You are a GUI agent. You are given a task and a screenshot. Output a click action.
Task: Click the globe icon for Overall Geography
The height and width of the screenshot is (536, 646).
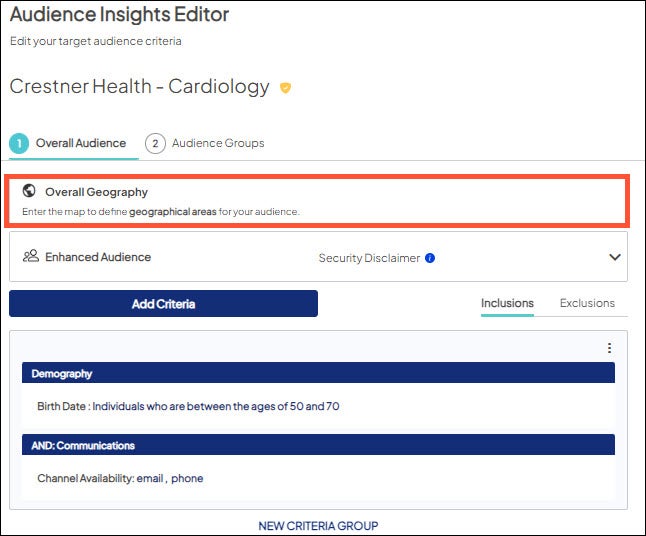29,191
